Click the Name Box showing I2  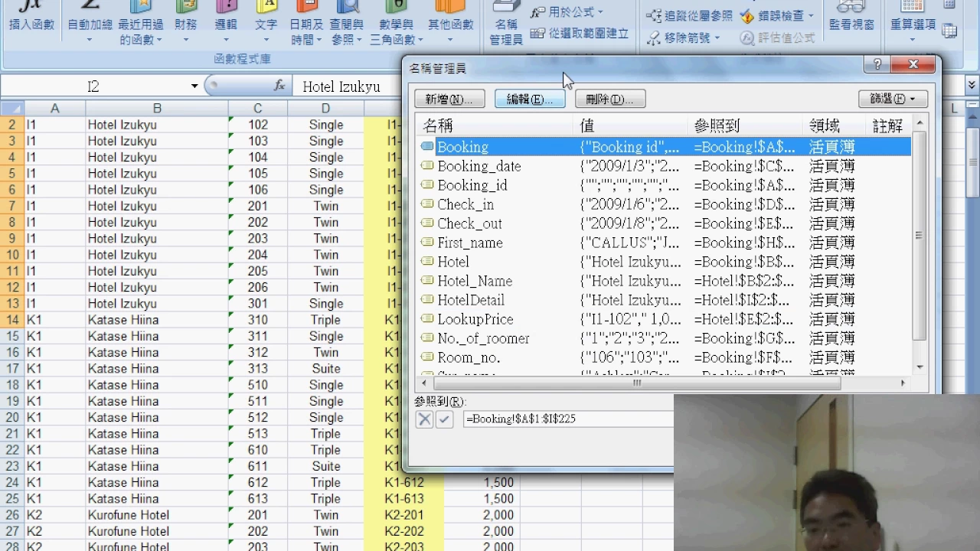click(93, 86)
